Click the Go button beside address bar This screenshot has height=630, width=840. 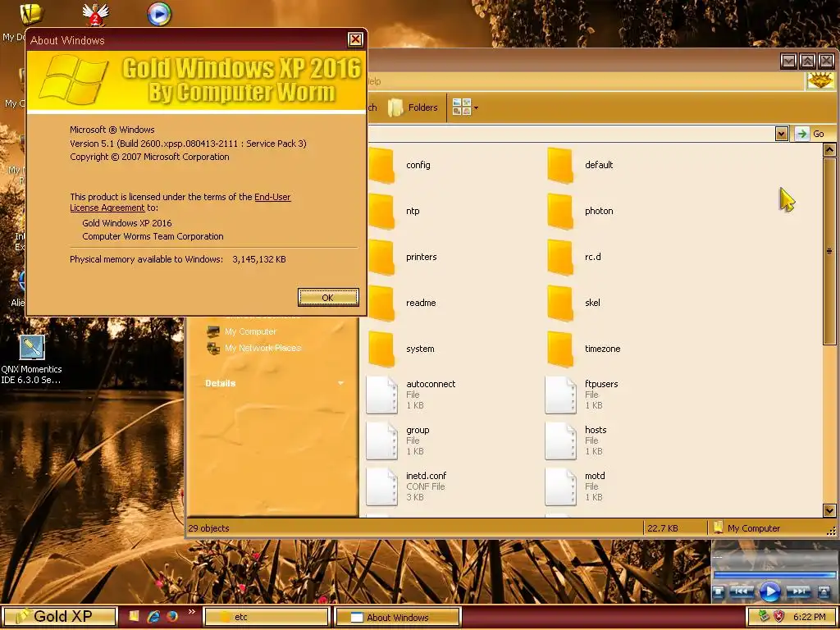click(x=810, y=134)
